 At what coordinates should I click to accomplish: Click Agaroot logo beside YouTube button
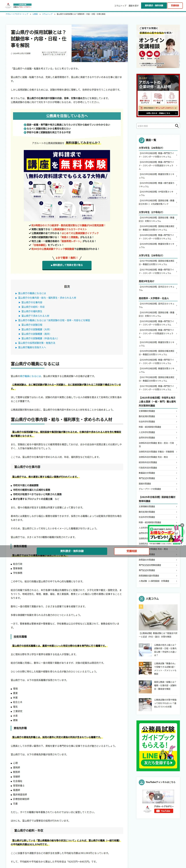(147, 809)
